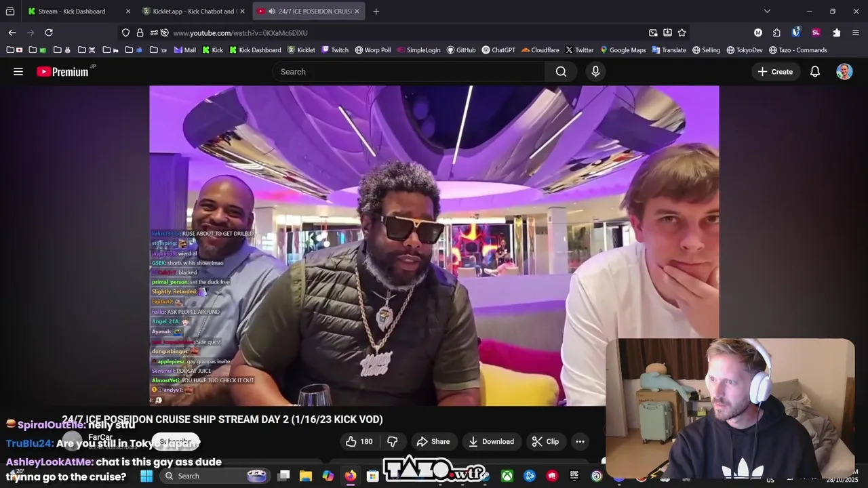The height and width of the screenshot is (488, 868).
Task: Open the YouTube account avatar menu
Action: 844,71
